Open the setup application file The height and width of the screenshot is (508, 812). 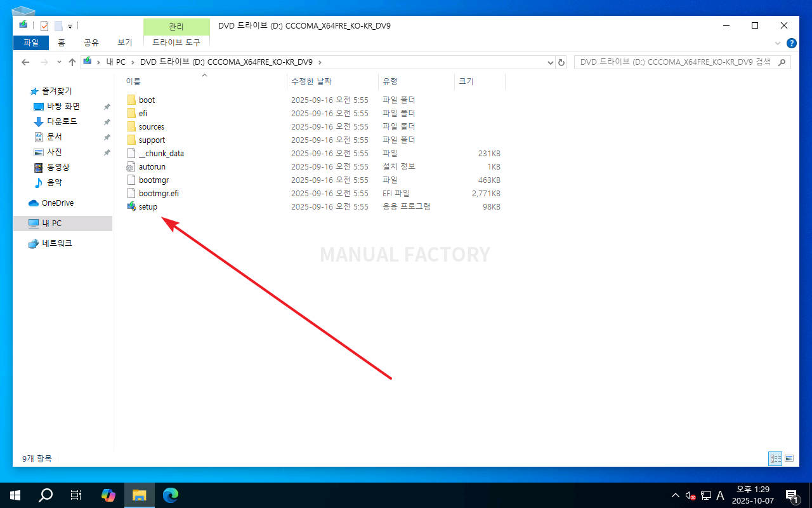(x=147, y=207)
